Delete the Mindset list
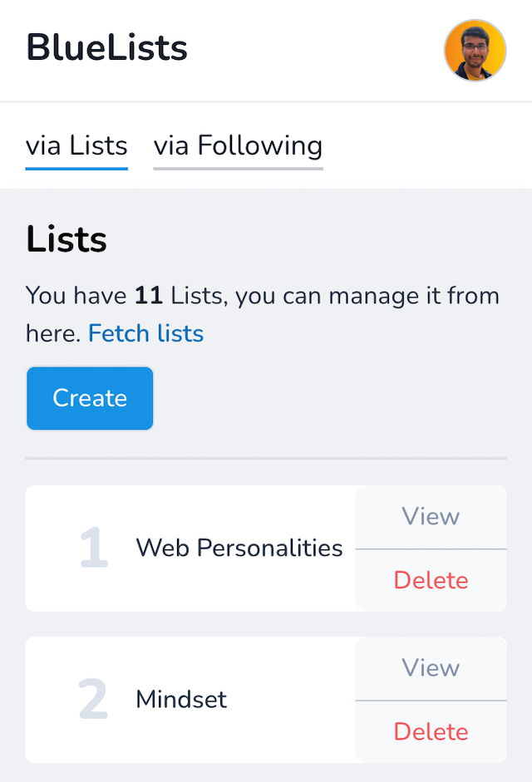 pos(431,731)
